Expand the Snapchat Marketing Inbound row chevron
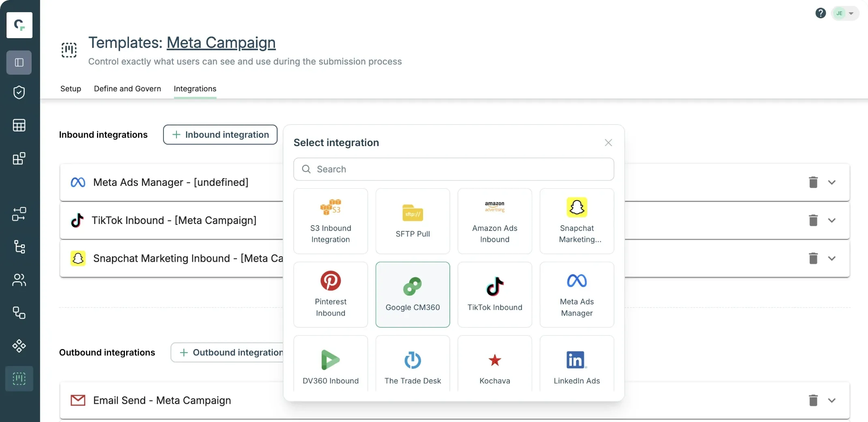The height and width of the screenshot is (422, 868). point(832,258)
